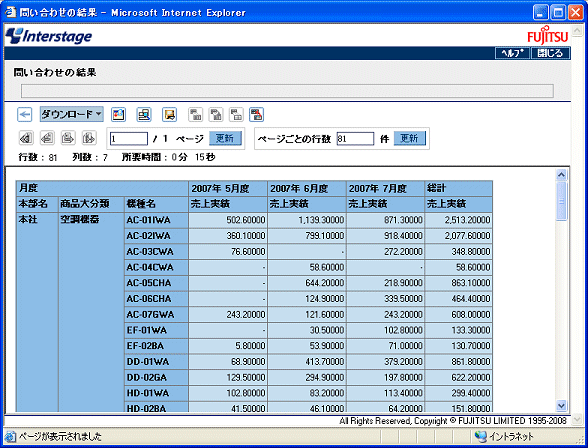This screenshot has width=588, height=448.
Task: Click the chart display icon beside ダウンロード
Action: pyautogui.click(x=118, y=114)
